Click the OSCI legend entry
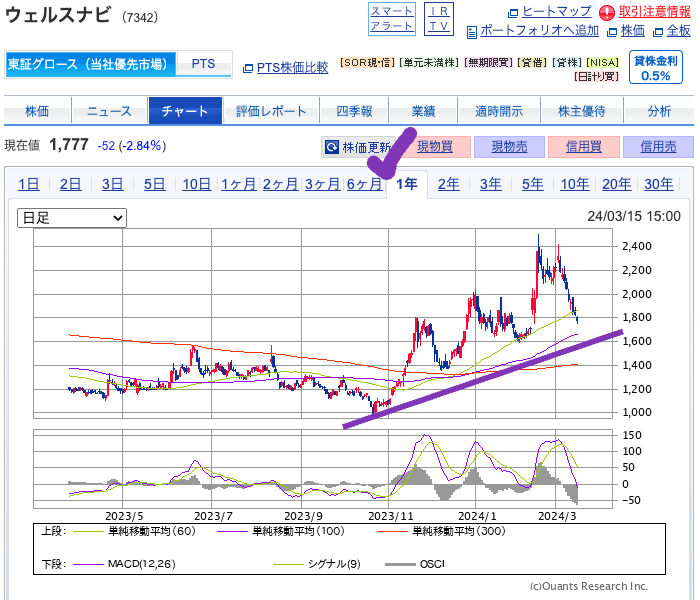This screenshot has height=600, width=700. click(415, 564)
